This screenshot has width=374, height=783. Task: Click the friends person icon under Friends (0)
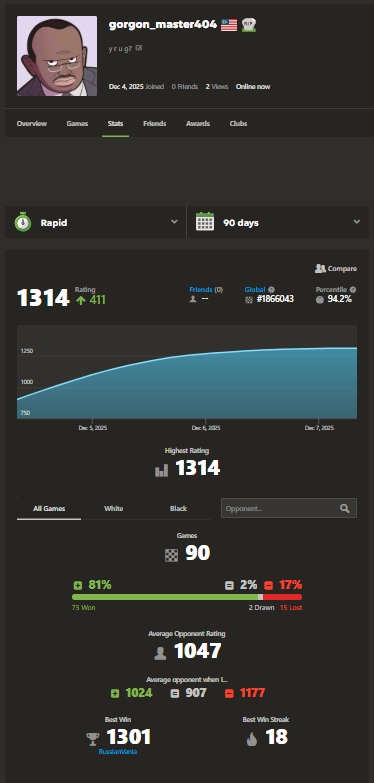(193, 299)
